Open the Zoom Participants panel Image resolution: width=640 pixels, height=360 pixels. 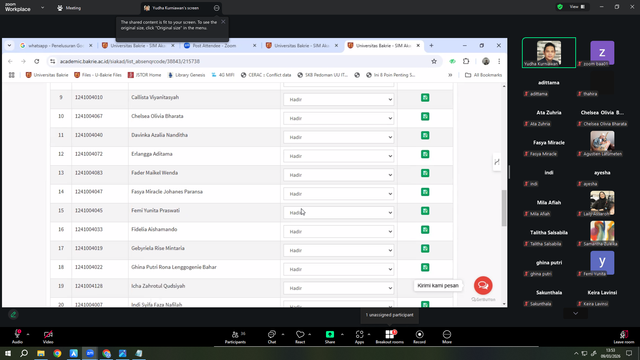coord(236,337)
